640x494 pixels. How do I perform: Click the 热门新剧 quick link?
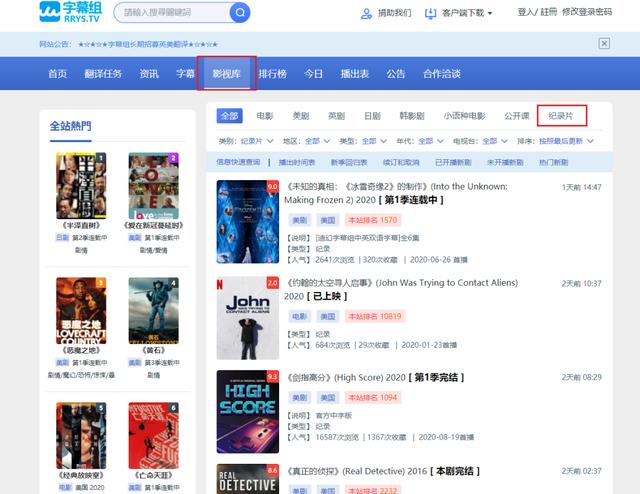(553, 162)
